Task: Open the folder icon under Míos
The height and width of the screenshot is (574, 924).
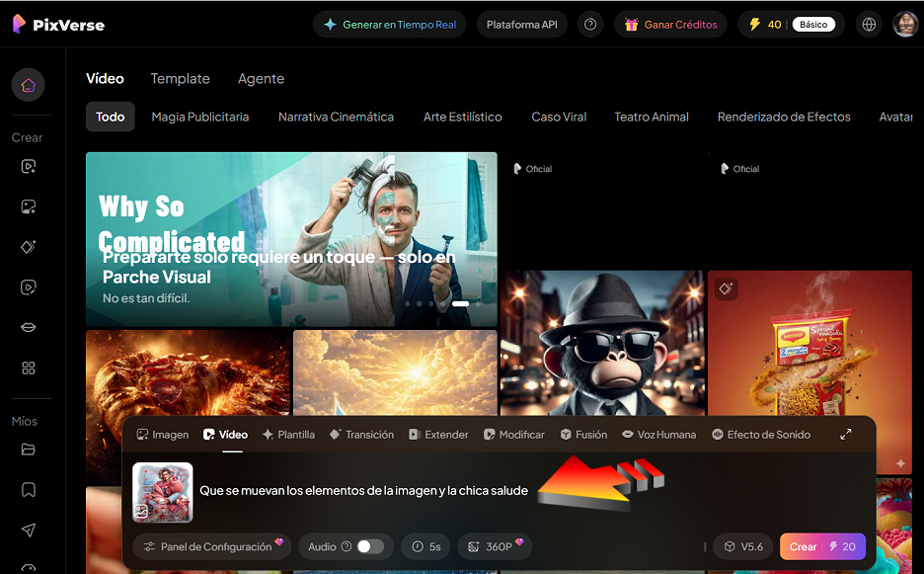Action: pos(29,450)
